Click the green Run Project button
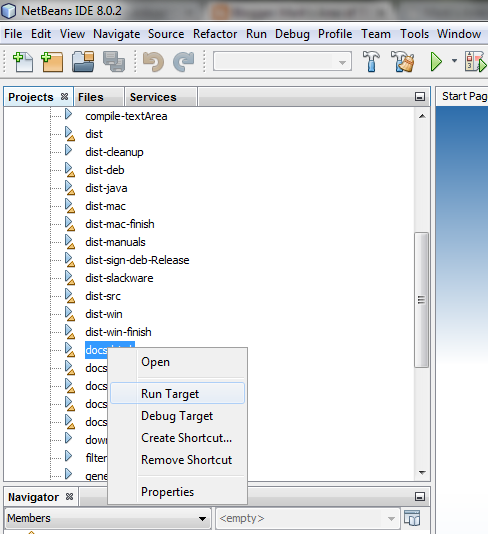 tap(436, 62)
